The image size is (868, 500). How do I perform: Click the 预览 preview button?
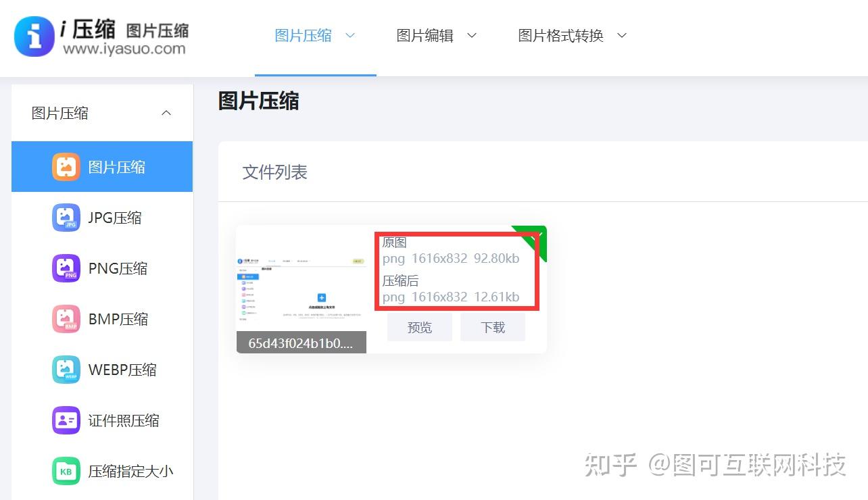pos(419,326)
